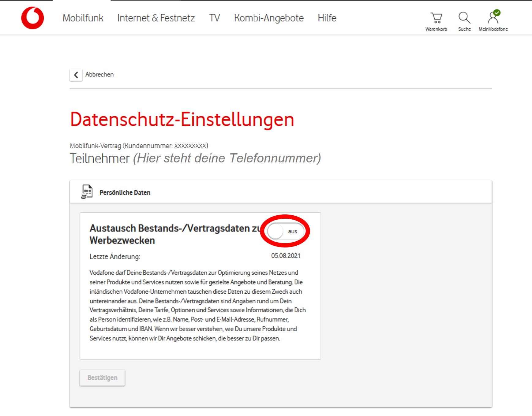Open the Kombi-Angebote menu
The width and height of the screenshot is (532, 416).
[268, 18]
